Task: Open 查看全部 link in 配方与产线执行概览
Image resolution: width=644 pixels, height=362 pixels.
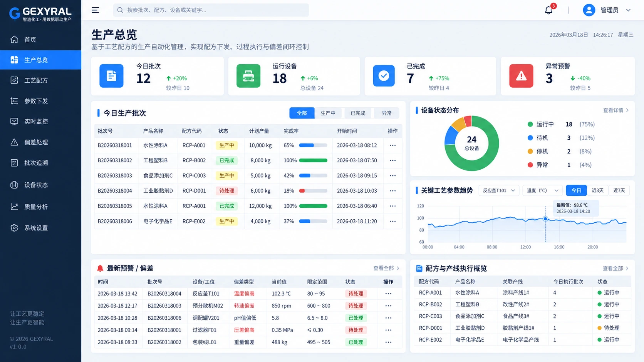Action: 615,269
